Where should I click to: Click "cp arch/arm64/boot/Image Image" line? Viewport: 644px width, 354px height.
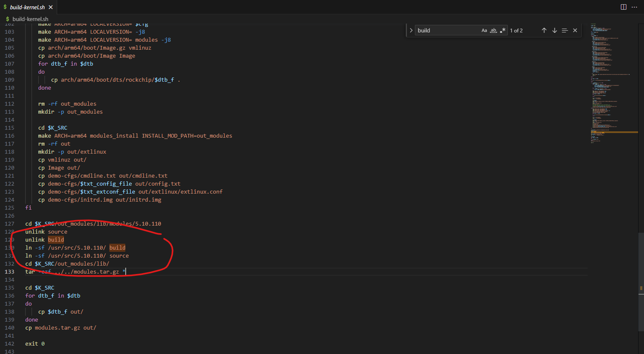(87, 56)
